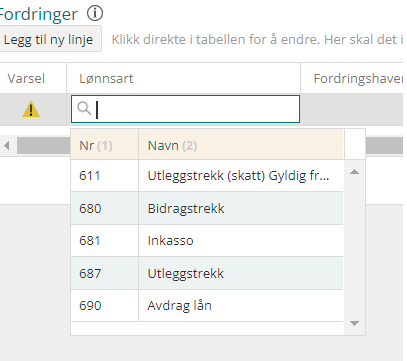Screen dimensions: 407x361
Task: Click the Fordringshaver column header
Action: click(x=354, y=79)
